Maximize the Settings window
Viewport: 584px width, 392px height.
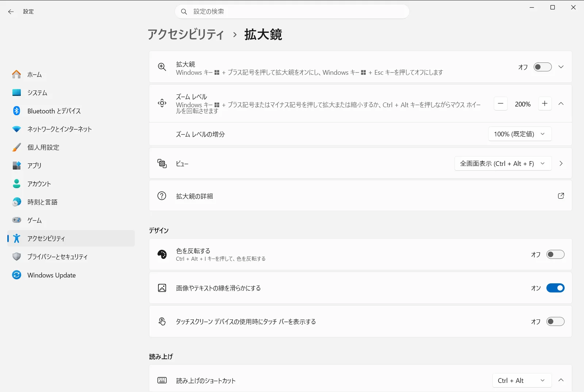[553, 7]
